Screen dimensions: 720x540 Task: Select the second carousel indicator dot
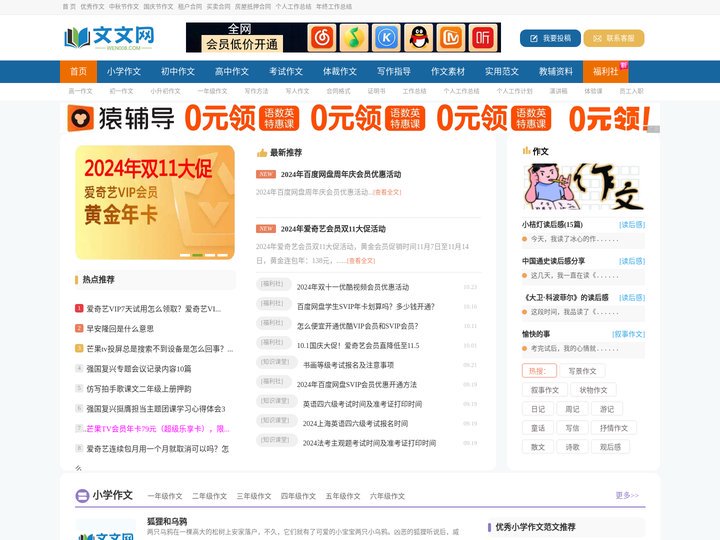tap(197, 255)
